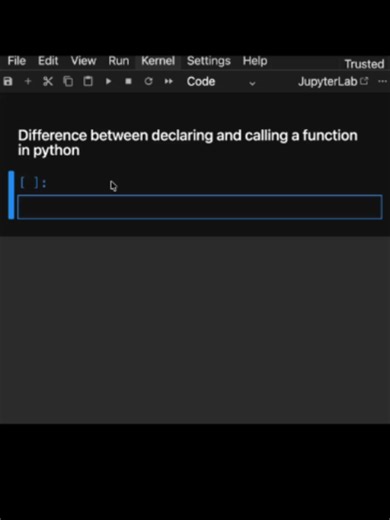Copy the selected cell using the copy icon

pos(68,81)
